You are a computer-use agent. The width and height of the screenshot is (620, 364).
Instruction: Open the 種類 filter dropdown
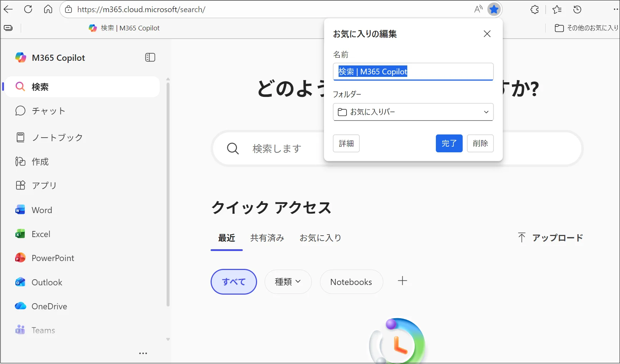[x=288, y=282]
